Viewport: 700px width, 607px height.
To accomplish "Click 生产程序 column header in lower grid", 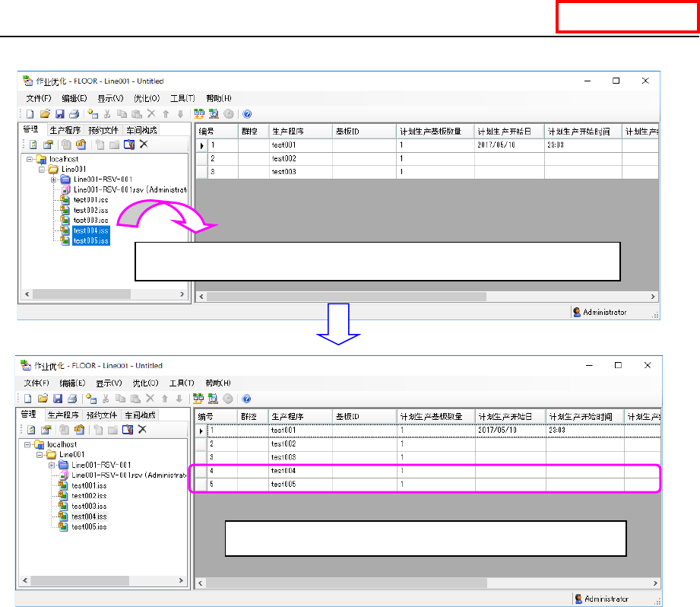I will pos(300,416).
